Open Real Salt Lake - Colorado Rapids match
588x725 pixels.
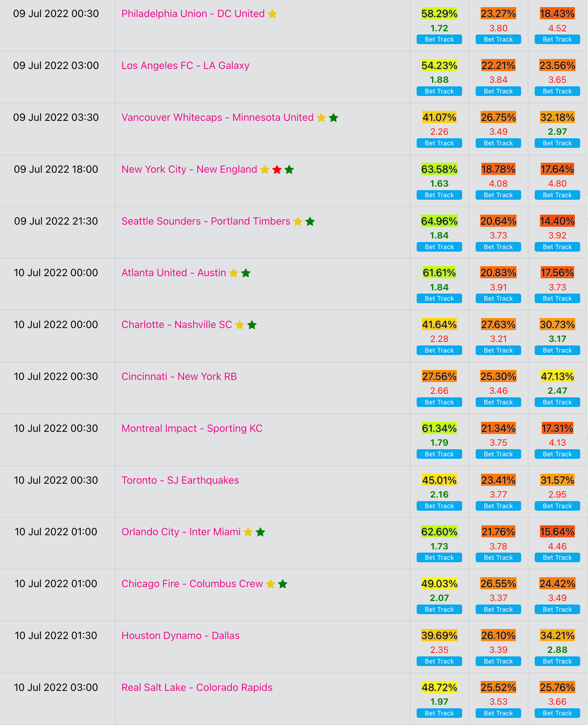pyautogui.click(x=197, y=687)
